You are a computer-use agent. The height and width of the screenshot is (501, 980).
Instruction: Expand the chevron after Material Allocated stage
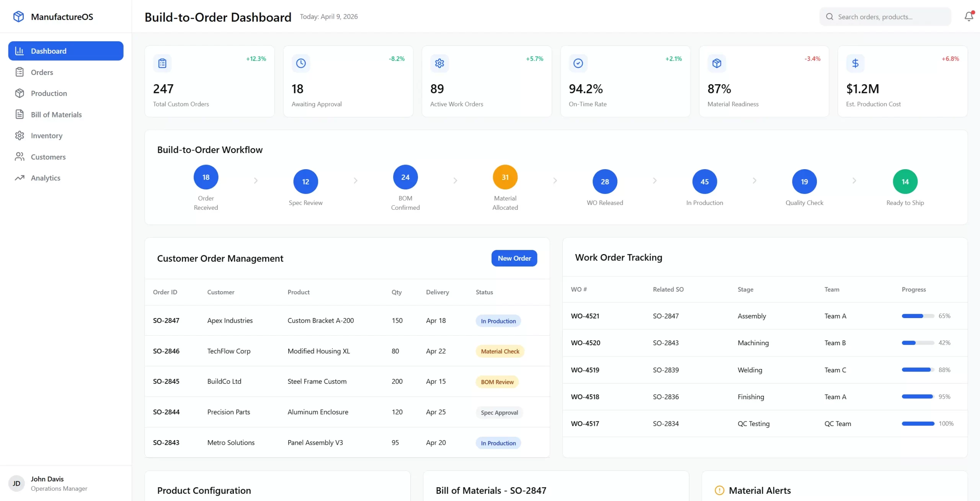555,180
